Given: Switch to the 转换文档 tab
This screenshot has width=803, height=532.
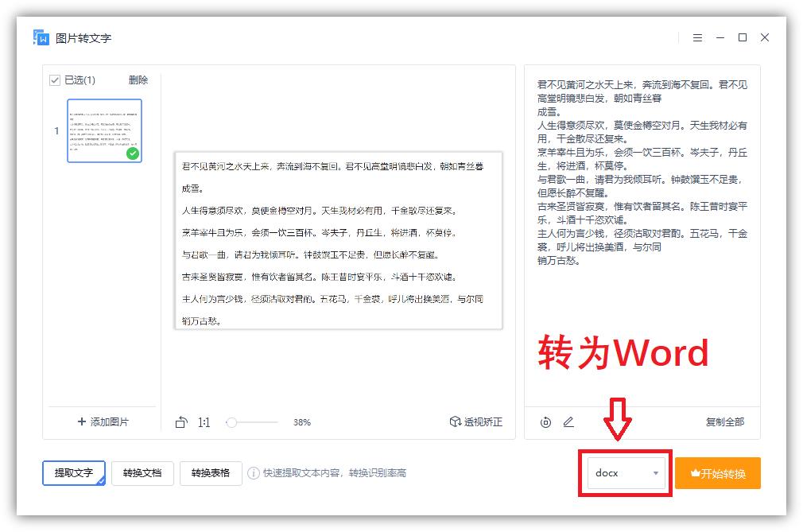Looking at the screenshot, I should pos(142,473).
